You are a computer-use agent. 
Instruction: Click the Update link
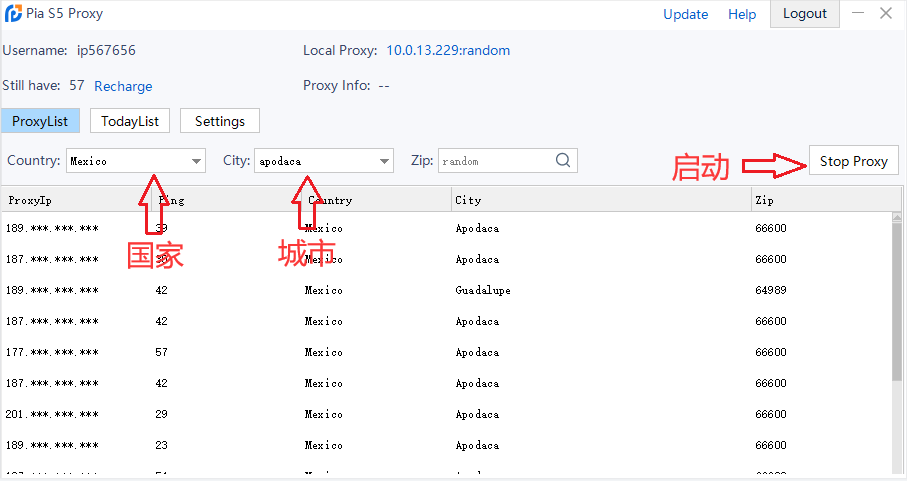[x=685, y=14]
